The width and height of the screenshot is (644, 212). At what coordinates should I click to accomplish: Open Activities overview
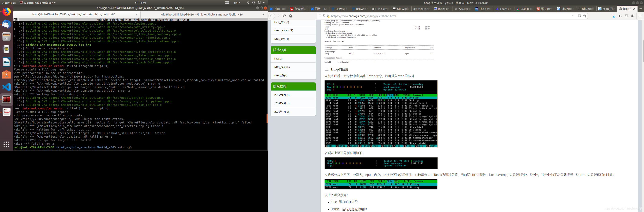[x=9, y=3]
